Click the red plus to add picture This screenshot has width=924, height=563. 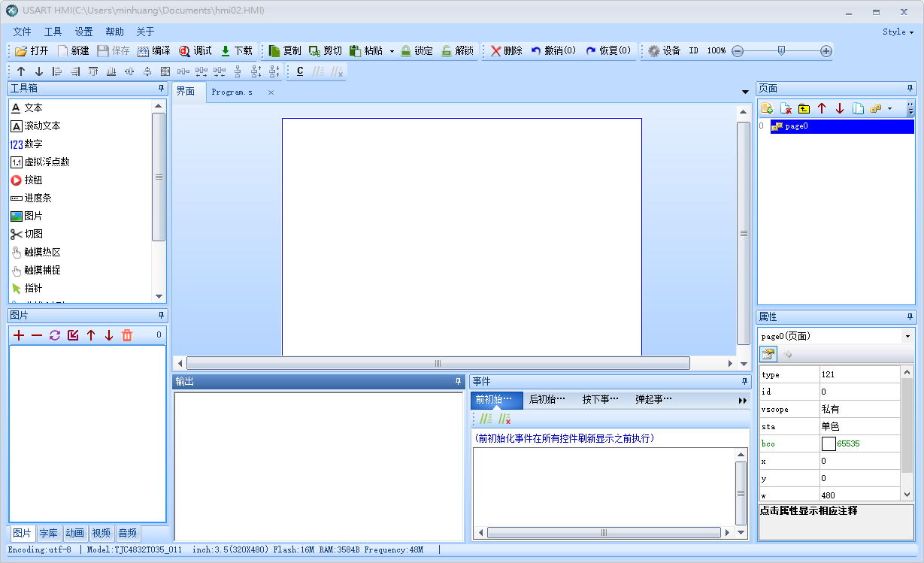click(19, 335)
